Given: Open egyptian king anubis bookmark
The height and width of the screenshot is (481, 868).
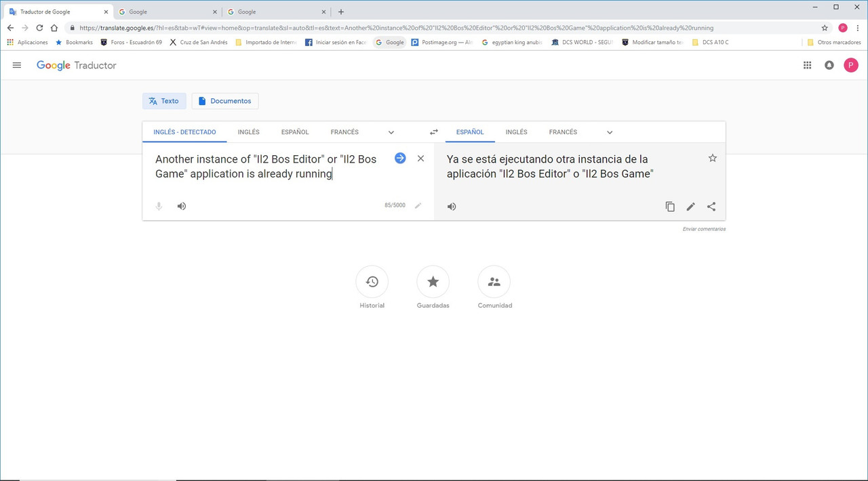Looking at the screenshot, I should coord(512,42).
